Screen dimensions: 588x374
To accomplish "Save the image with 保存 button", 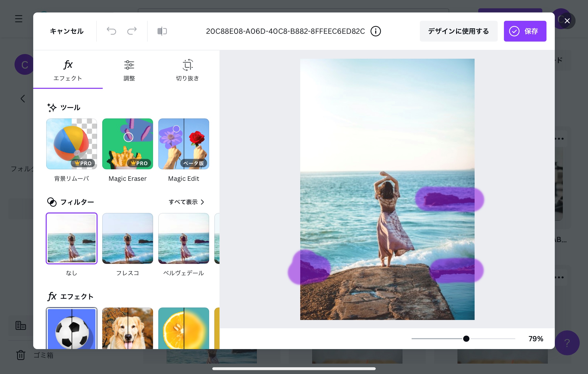I will 525,31.
